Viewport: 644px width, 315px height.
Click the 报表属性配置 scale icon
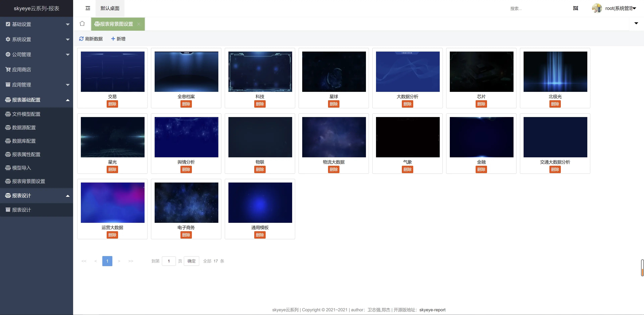tap(8, 154)
